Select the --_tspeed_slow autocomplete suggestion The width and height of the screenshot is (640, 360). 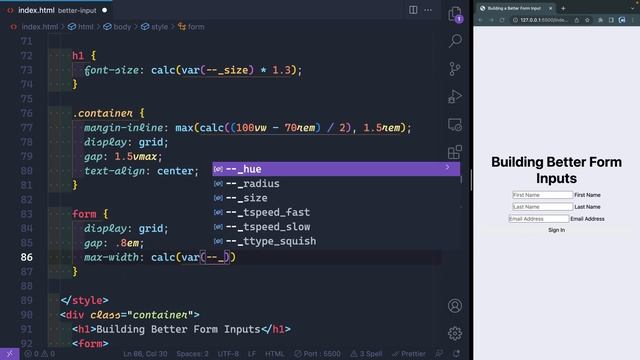coord(336,227)
